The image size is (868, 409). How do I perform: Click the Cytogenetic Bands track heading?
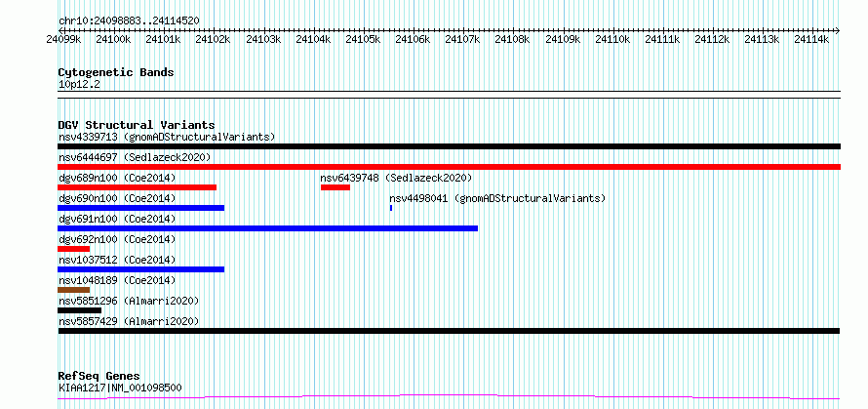click(x=116, y=72)
